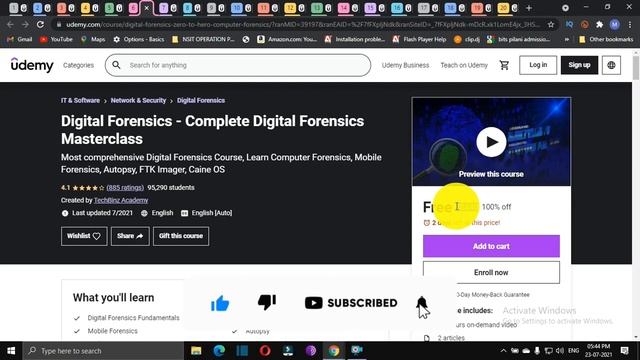Click the Udemy logo
The width and height of the screenshot is (640, 360).
[32, 65]
